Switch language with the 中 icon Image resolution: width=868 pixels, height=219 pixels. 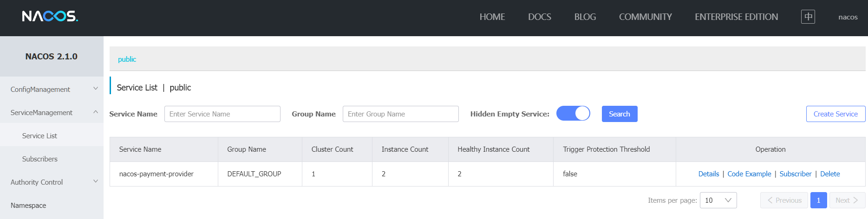click(x=808, y=17)
